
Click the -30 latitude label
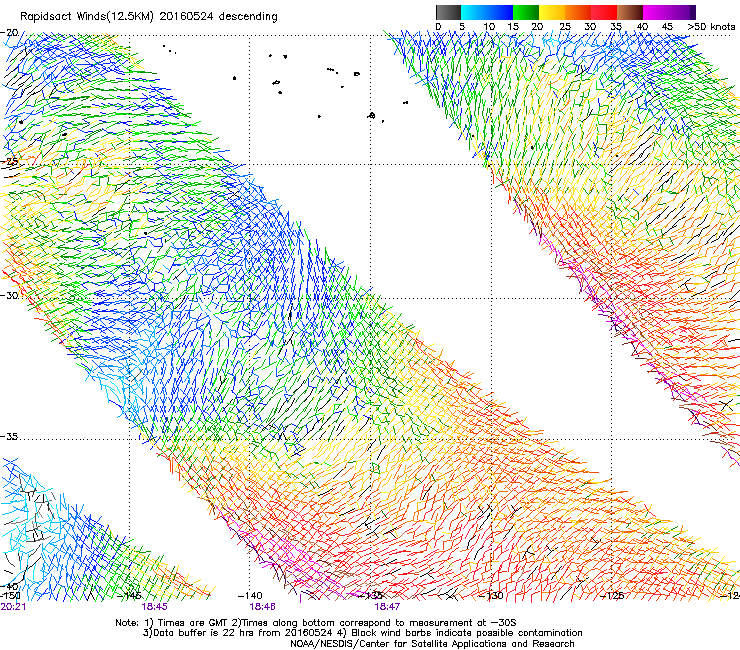pos(9,295)
